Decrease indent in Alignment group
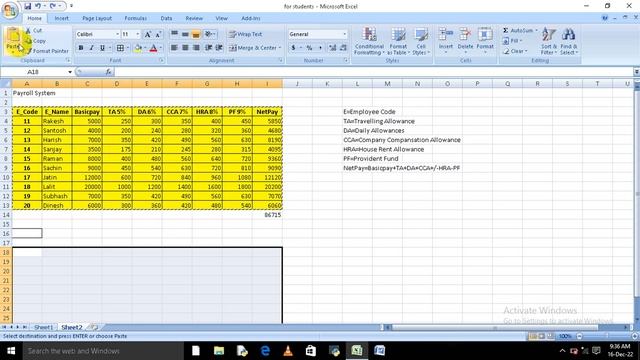The image size is (640, 360). click(209, 48)
